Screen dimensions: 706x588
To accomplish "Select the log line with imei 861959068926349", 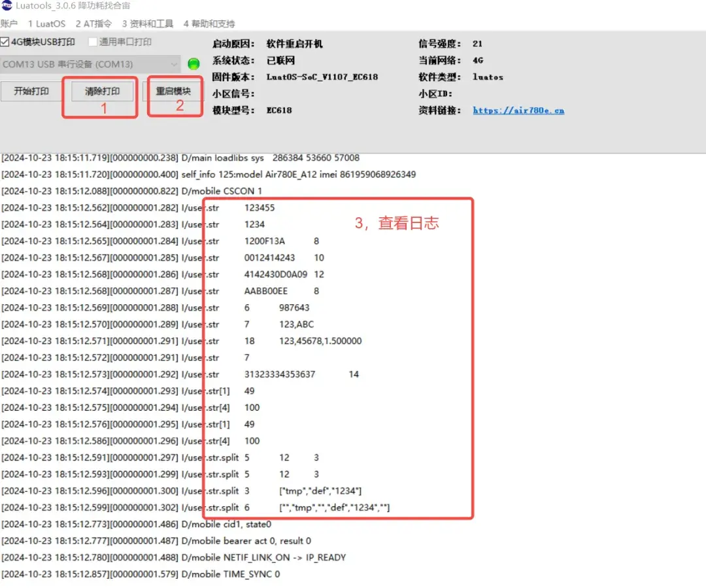I will coord(209,175).
